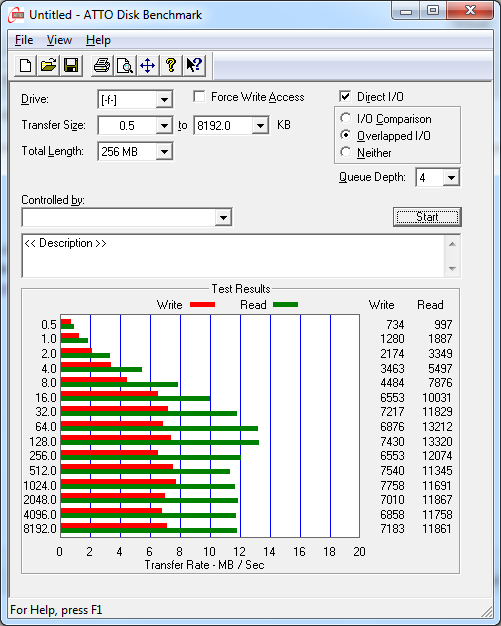Click the New document toolbar icon
501x626 pixels.
(x=26, y=65)
